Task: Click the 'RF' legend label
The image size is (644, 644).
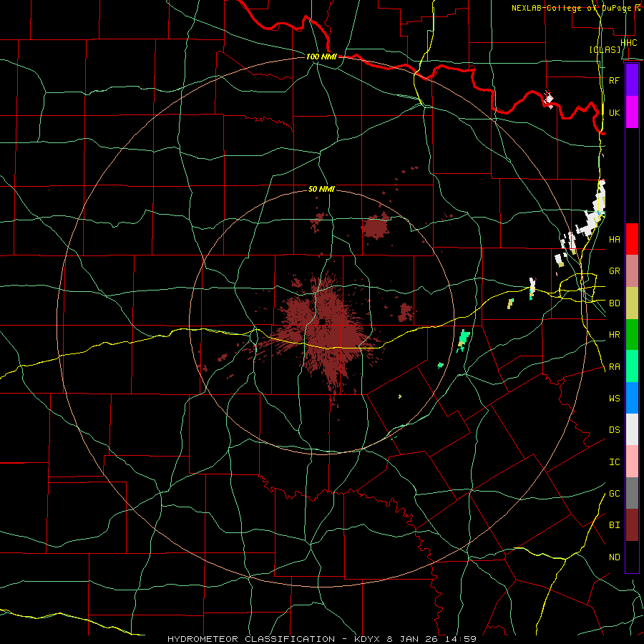Action: pos(614,81)
